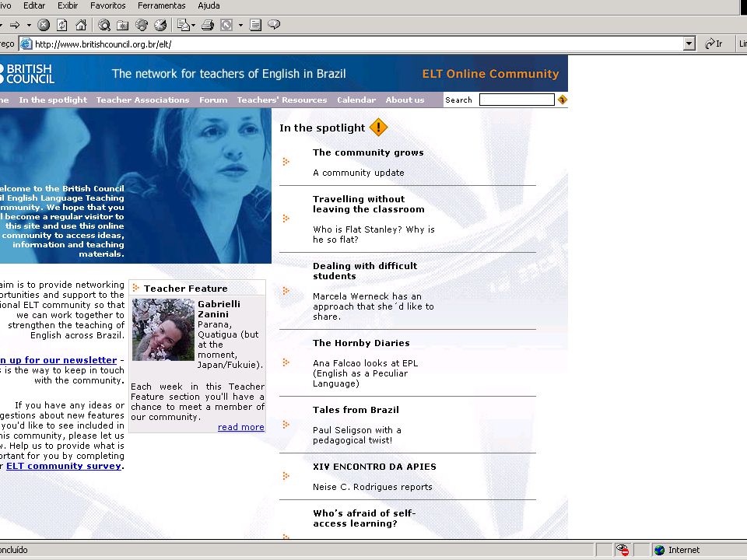Click the site Search text box

click(517, 100)
